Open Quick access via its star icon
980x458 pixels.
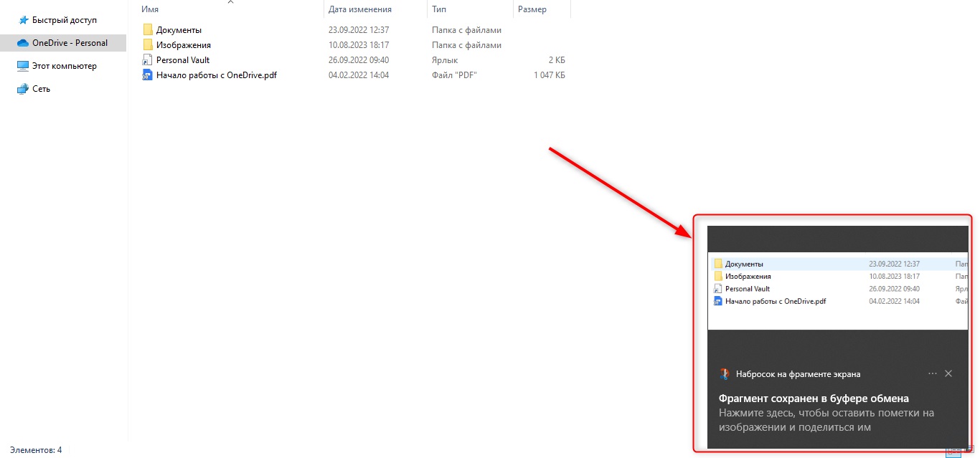[x=23, y=20]
